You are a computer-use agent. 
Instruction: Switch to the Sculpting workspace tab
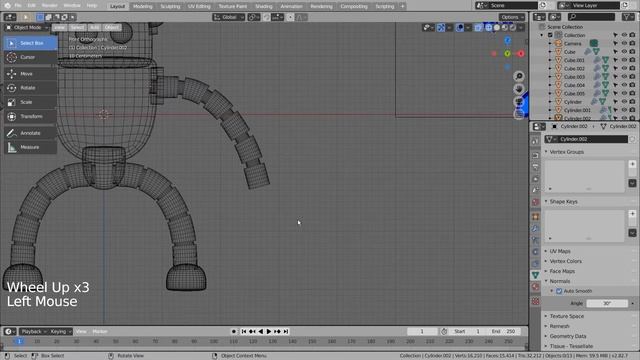click(170, 6)
